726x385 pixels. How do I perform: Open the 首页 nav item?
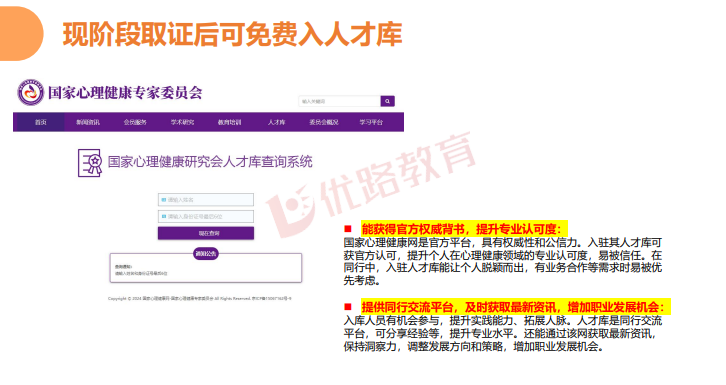(x=40, y=122)
